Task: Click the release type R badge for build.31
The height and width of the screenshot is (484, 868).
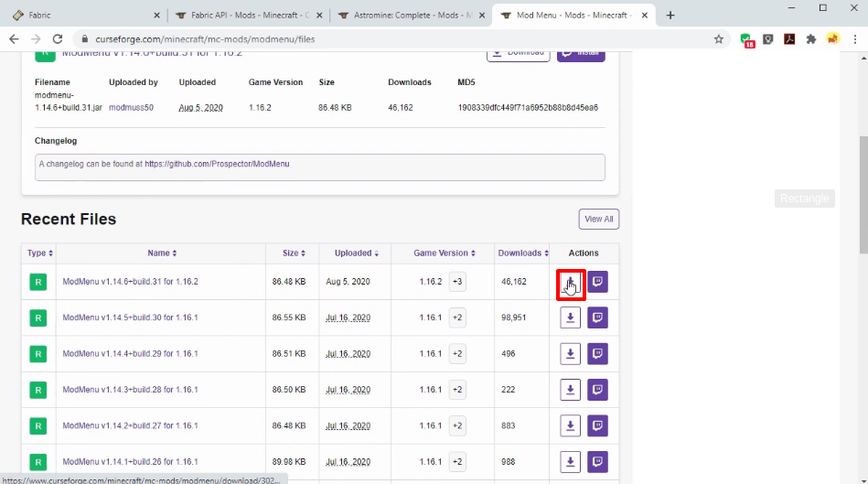Action: (38, 282)
